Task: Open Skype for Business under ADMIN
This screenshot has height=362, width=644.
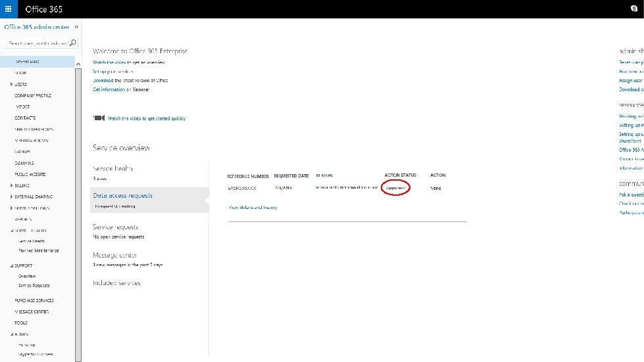Action: click(x=36, y=354)
